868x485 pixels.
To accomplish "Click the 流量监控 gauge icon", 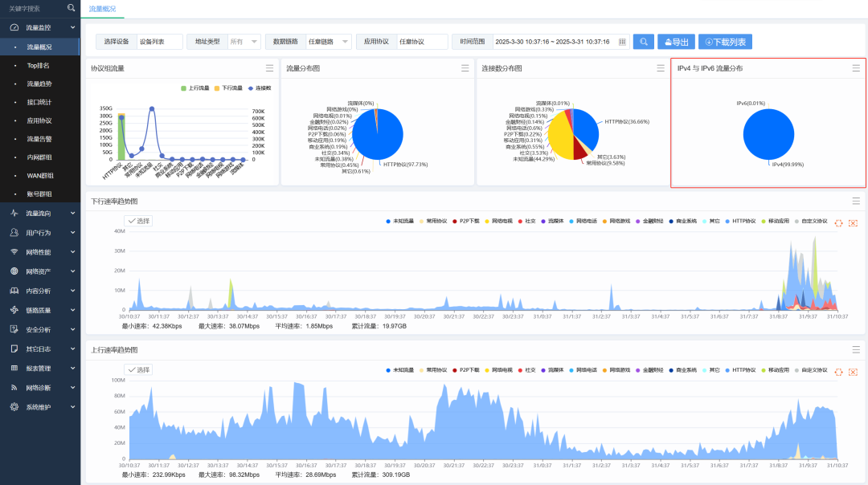I will pyautogui.click(x=14, y=27).
